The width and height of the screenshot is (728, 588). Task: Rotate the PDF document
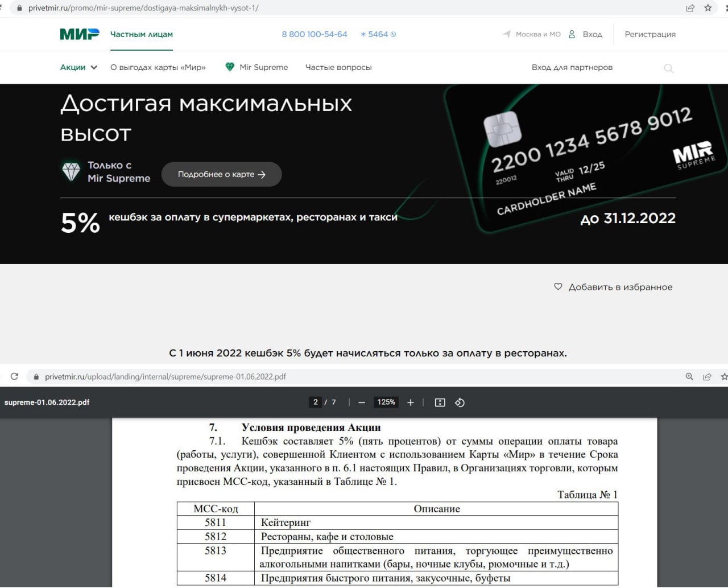pyautogui.click(x=460, y=402)
